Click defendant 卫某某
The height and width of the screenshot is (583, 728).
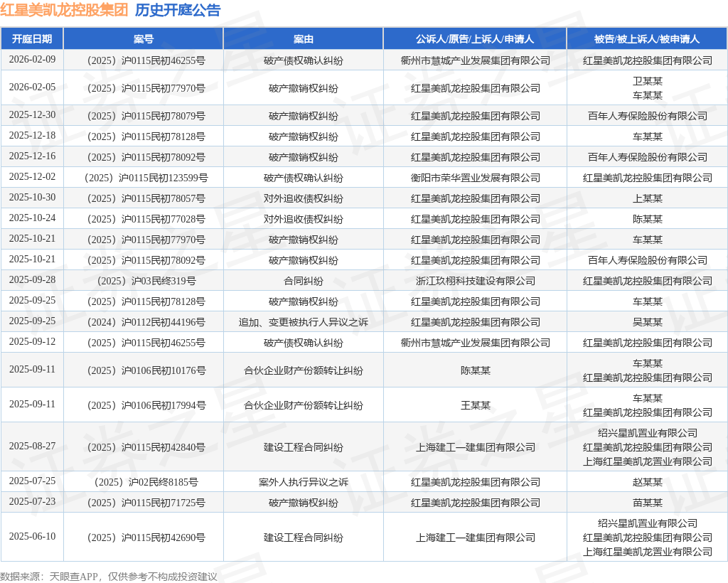click(x=647, y=81)
